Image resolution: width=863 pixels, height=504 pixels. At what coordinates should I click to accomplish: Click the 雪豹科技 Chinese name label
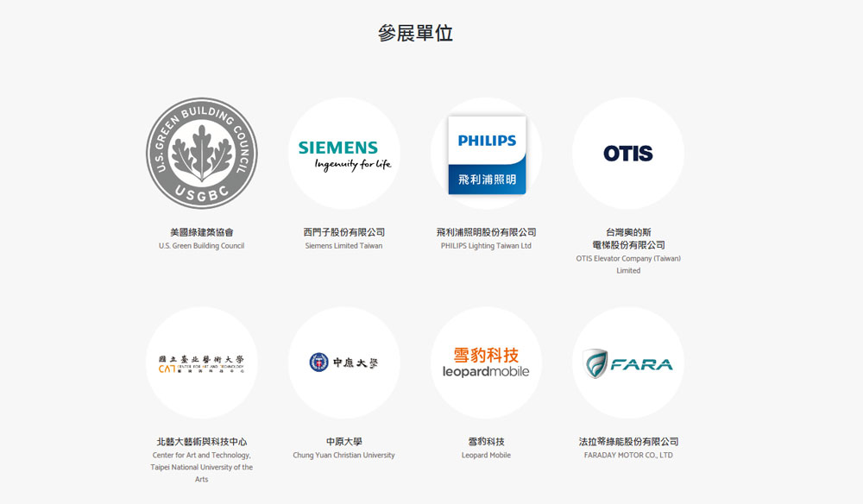coord(486,441)
